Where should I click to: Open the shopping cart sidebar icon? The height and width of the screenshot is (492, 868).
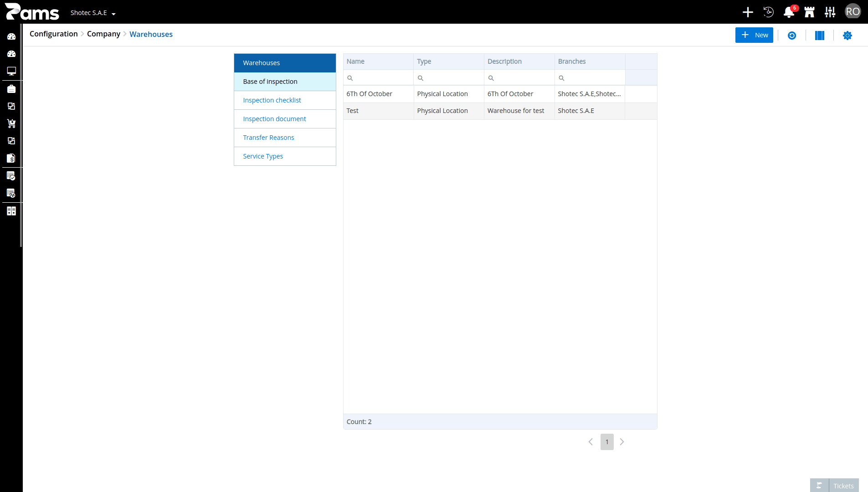(x=11, y=123)
